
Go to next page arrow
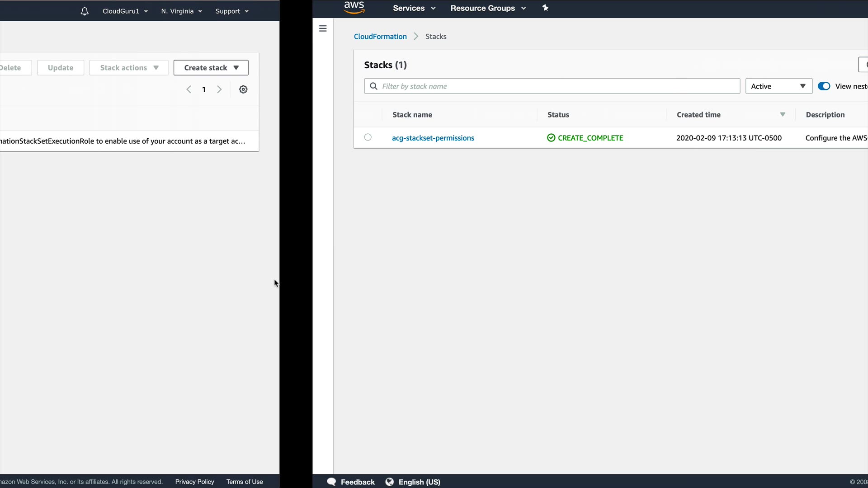click(x=219, y=89)
